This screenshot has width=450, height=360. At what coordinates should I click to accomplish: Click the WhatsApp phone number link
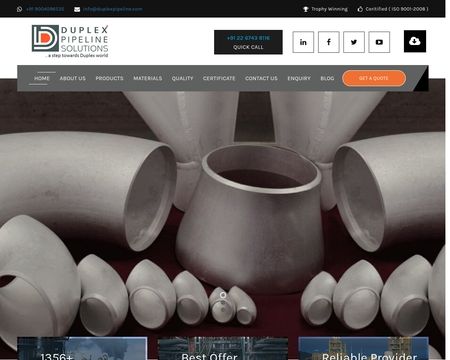[x=45, y=9]
